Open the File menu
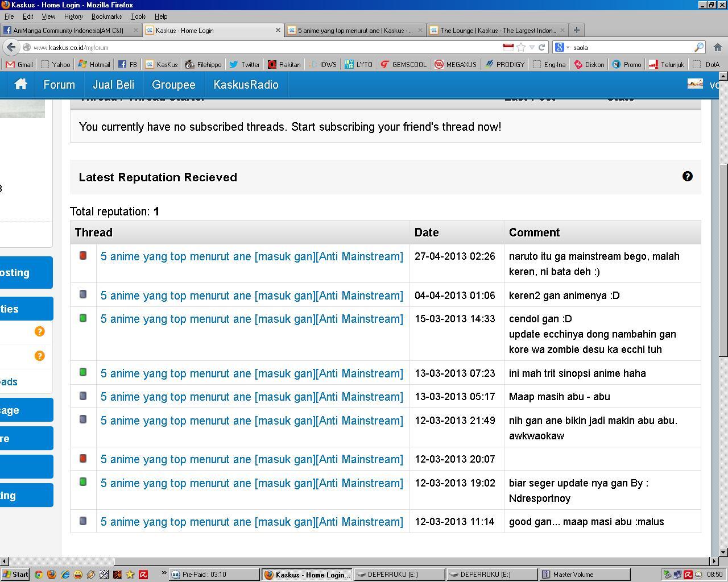 coord(9,16)
